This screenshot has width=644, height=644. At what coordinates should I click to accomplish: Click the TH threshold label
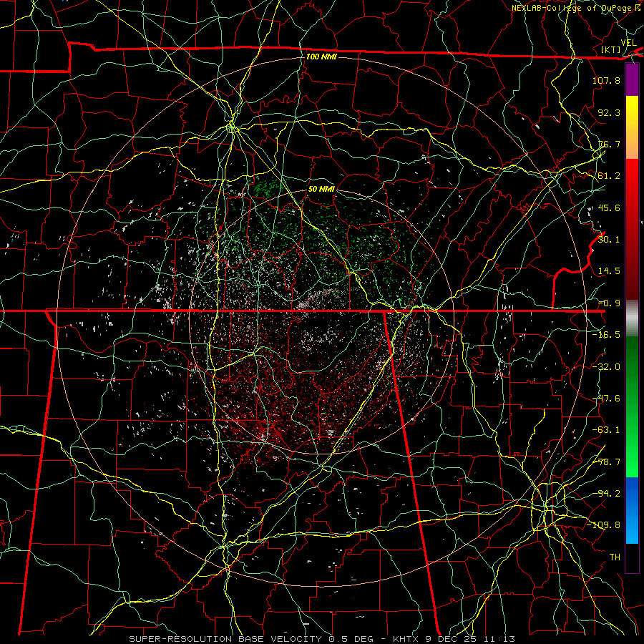(615, 557)
